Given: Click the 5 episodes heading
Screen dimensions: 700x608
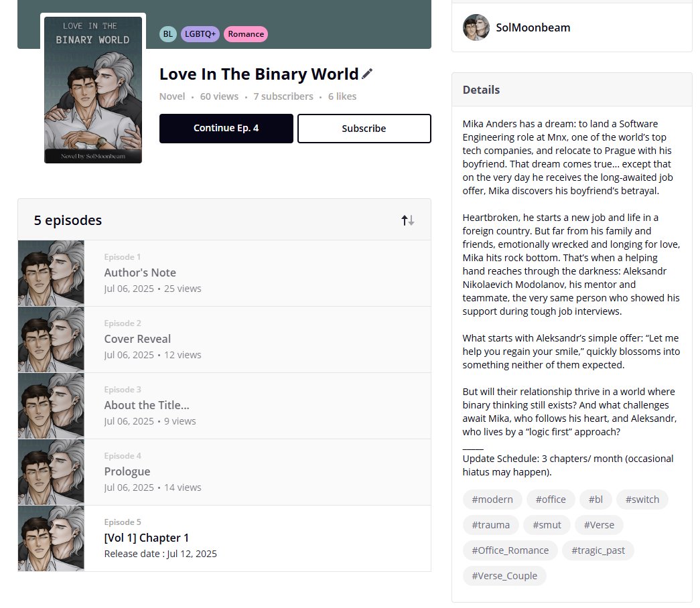Looking at the screenshot, I should (x=68, y=220).
